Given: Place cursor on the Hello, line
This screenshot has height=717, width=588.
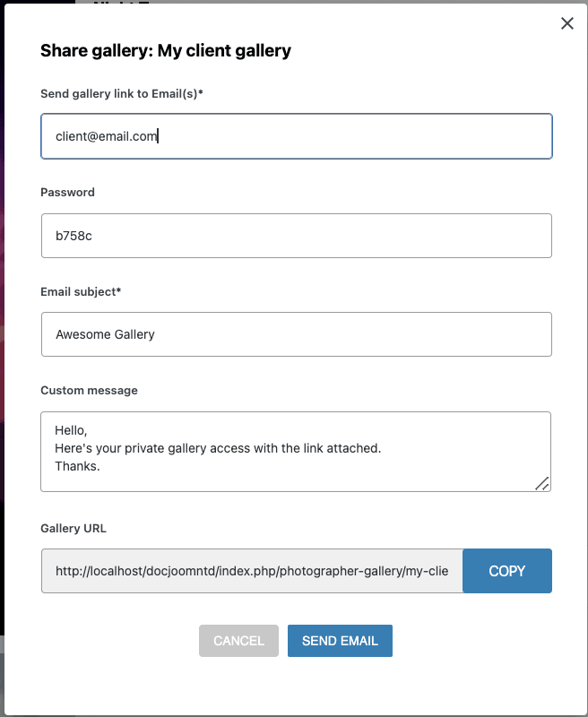Looking at the screenshot, I should [72, 430].
